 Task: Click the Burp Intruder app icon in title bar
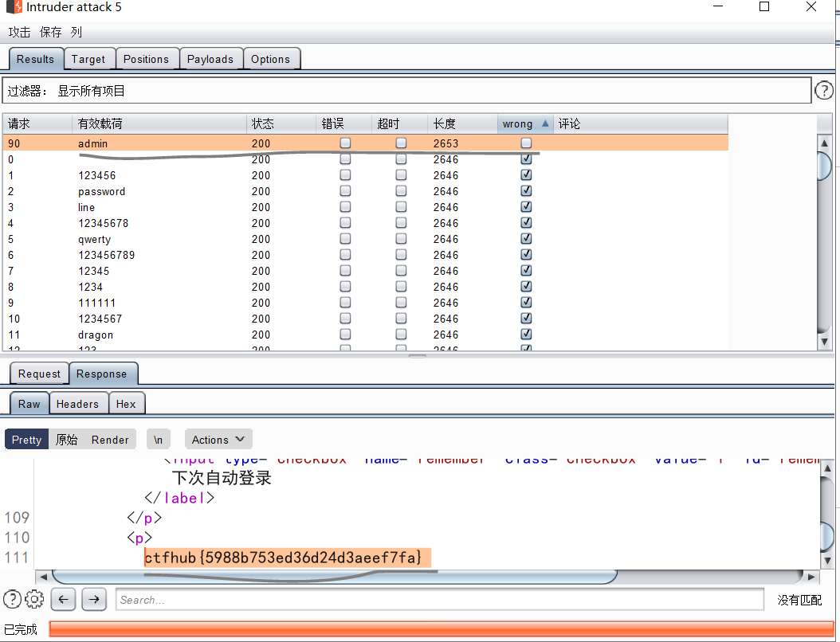pyautogui.click(x=14, y=7)
